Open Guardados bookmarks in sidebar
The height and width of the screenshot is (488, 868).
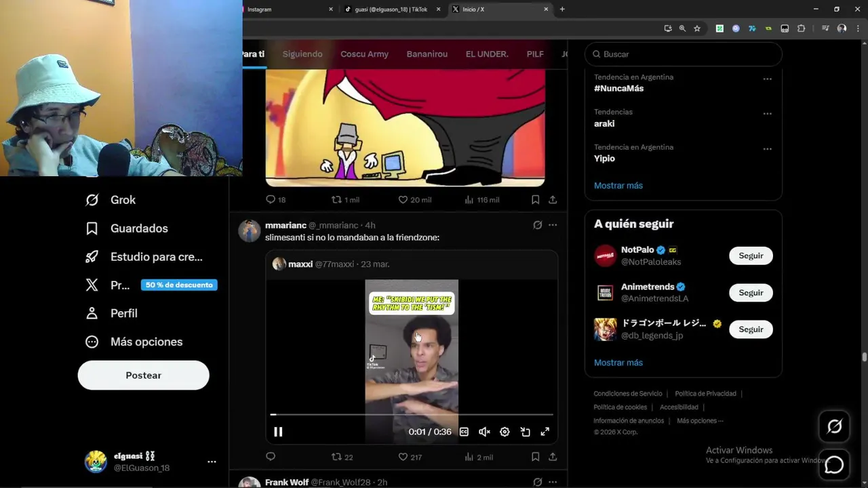point(126,228)
